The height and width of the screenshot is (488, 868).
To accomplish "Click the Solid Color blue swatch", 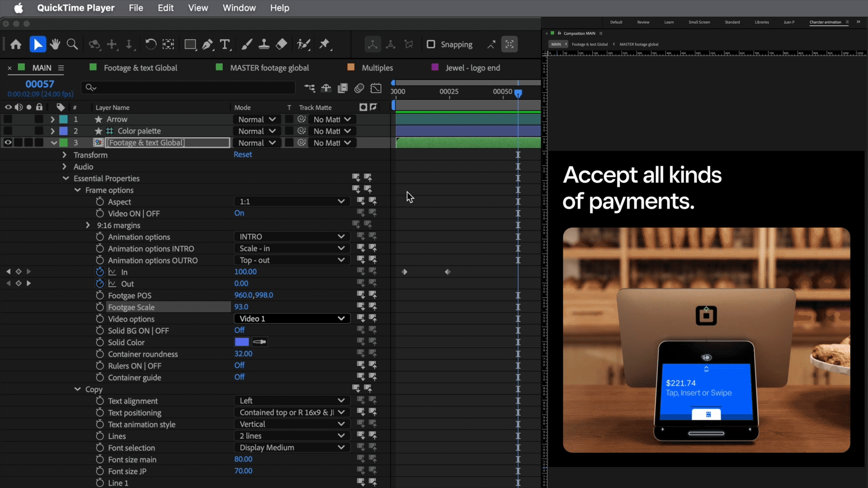I will [242, 342].
